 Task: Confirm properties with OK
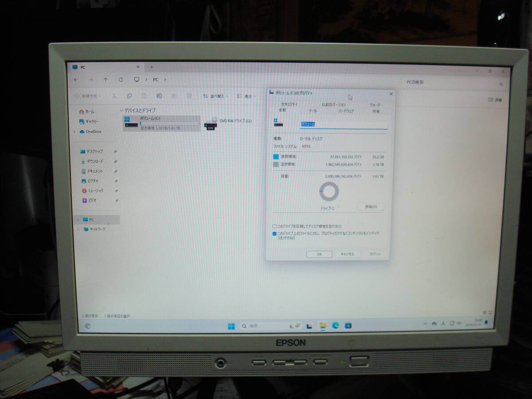click(319, 254)
